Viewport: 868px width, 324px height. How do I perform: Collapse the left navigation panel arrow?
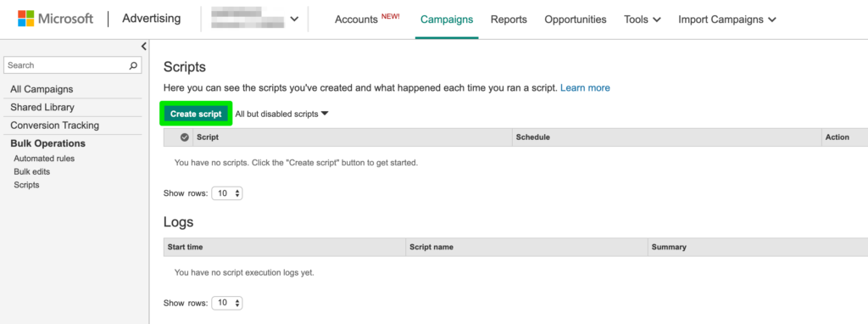pyautogui.click(x=143, y=47)
